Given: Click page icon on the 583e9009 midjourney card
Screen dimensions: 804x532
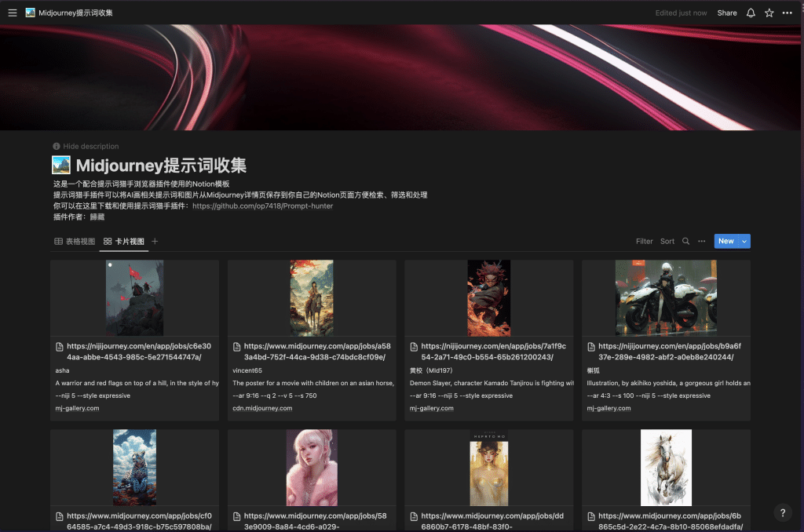Looking at the screenshot, I should click(x=237, y=516).
